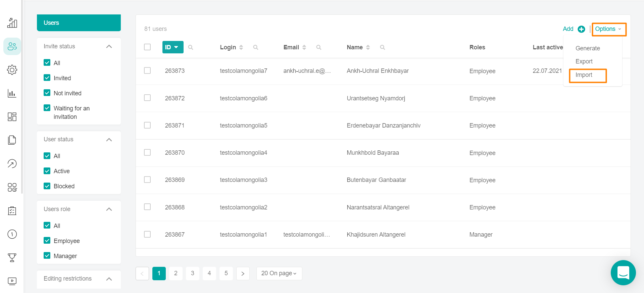The width and height of the screenshot is (644, 293).
Task: Open the info circle icon in sidebar
Action: click(12, 234)
